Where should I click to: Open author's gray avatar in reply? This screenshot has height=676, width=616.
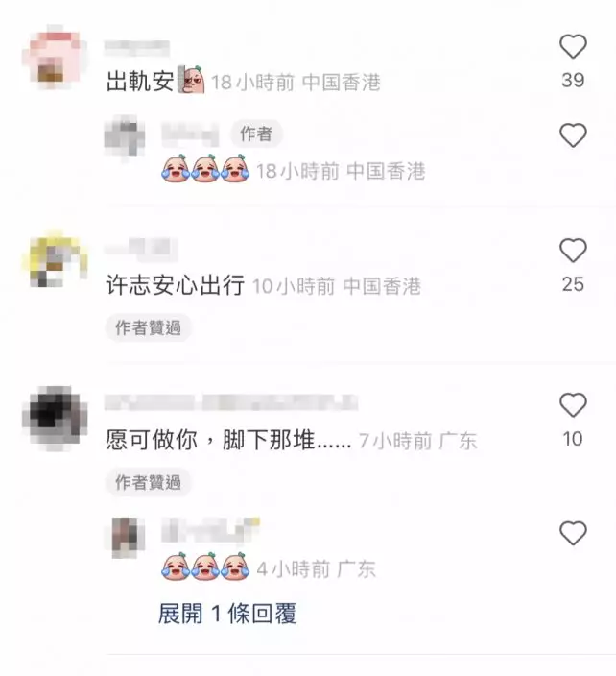coord(125,137)
